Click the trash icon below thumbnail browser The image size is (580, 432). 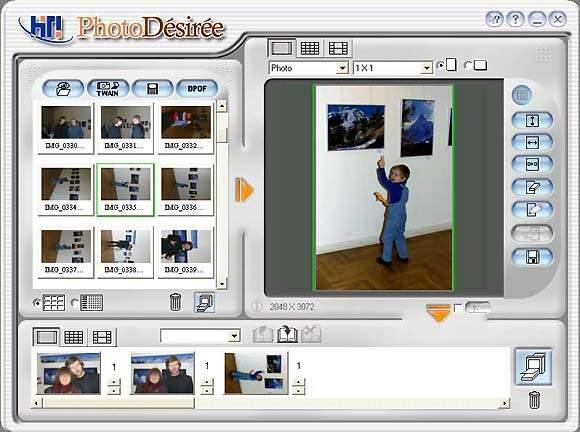click(175, 302)
